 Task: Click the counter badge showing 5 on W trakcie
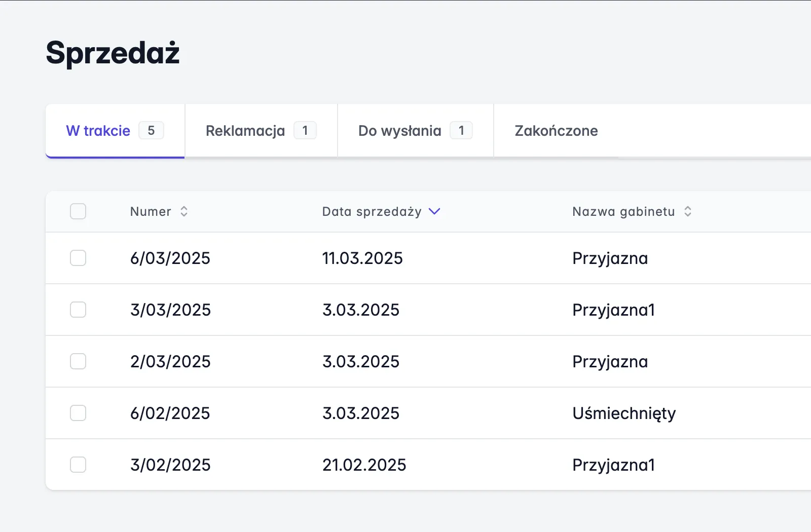click(x=152, y=130)
